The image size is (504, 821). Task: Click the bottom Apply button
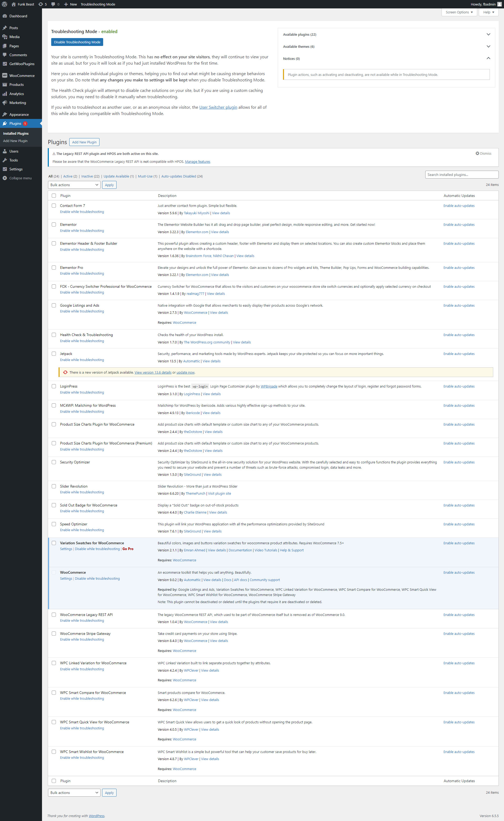pyautogui.click(x=109, y=793)
